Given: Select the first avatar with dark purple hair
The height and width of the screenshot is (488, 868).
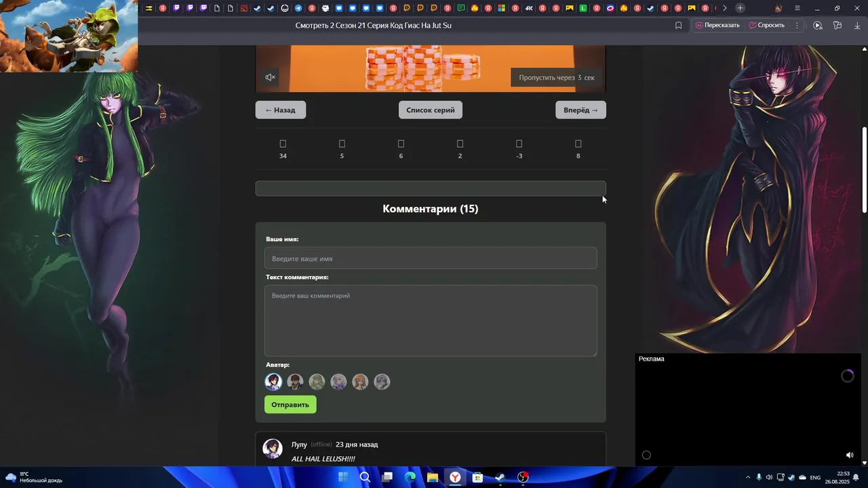Looking at the screenshot, I should point(273,382).
